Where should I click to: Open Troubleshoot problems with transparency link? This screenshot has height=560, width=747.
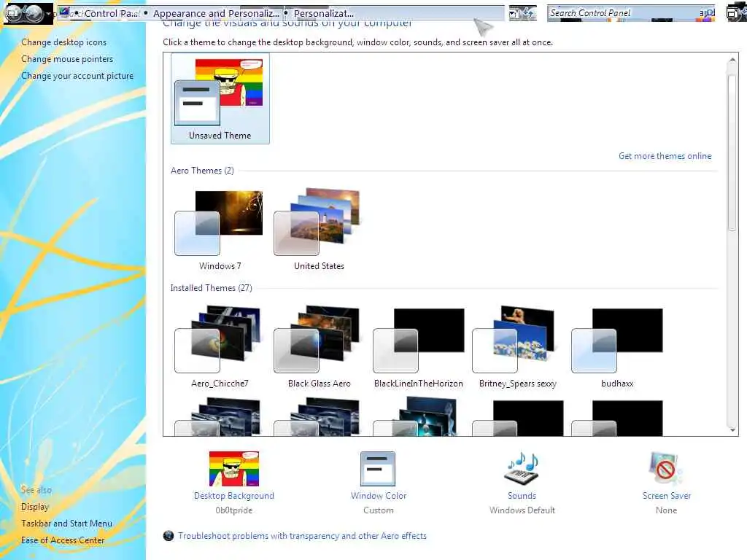[x=302, y=536]
